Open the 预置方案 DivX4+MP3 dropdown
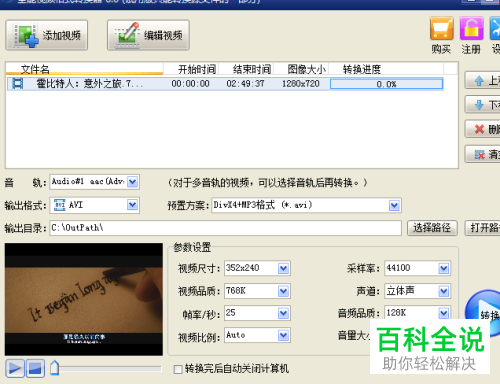Screen dimensions: 500x384 394,205
